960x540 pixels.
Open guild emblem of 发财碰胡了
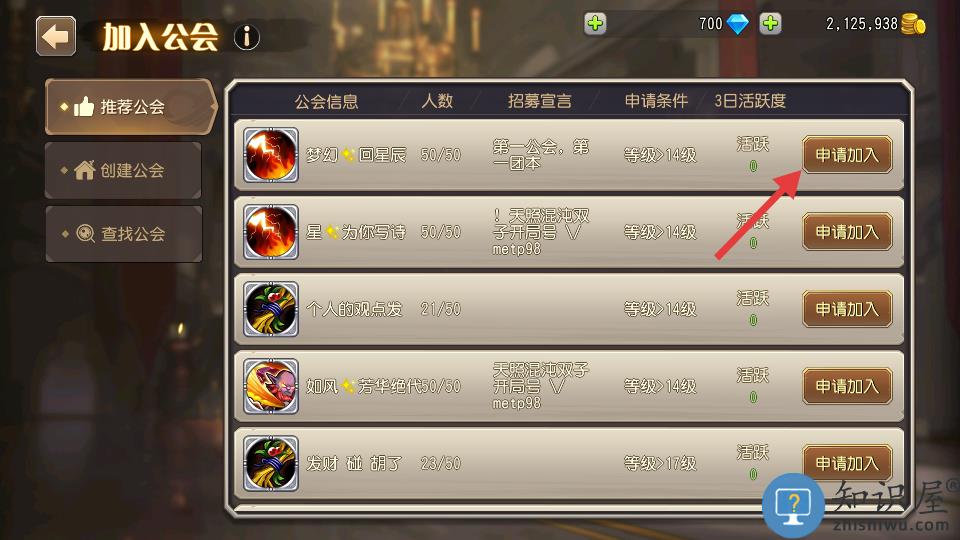point(271,463)
